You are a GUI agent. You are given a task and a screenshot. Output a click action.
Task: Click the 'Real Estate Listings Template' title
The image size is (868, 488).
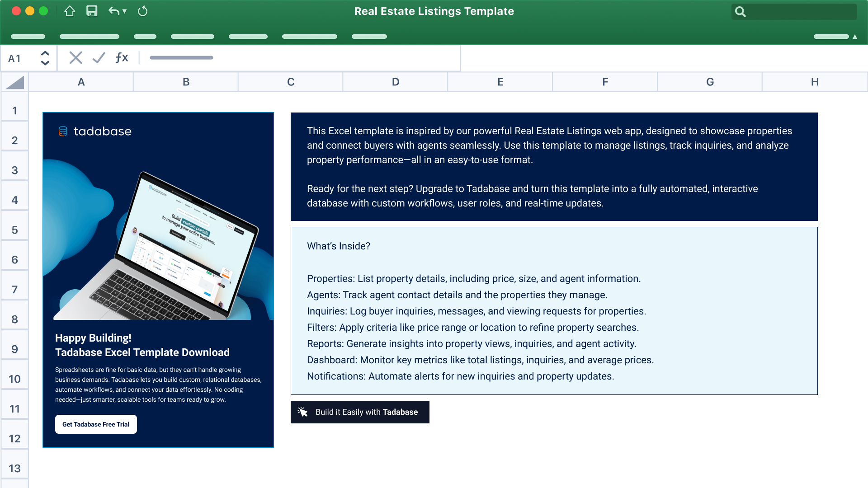point(434,11)
